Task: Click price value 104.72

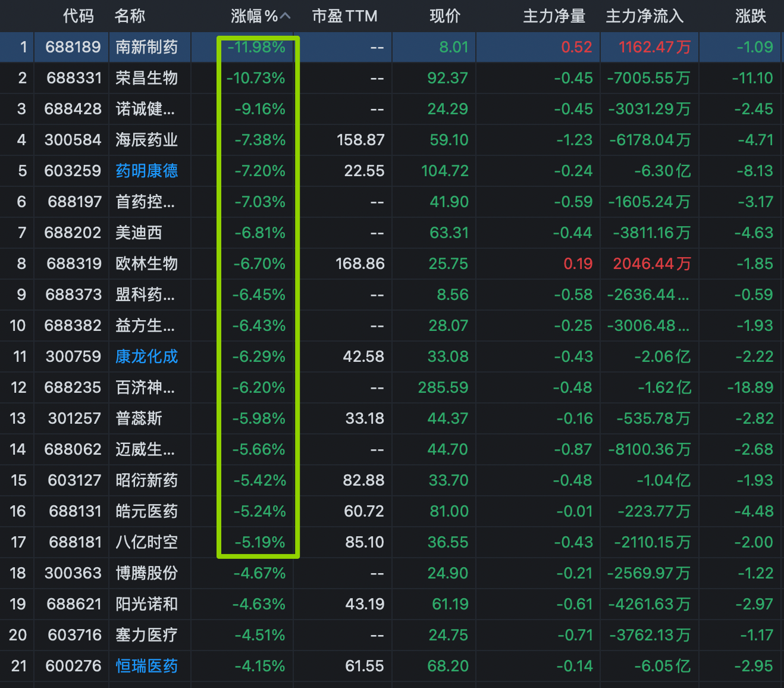Action: click(445, 171)
